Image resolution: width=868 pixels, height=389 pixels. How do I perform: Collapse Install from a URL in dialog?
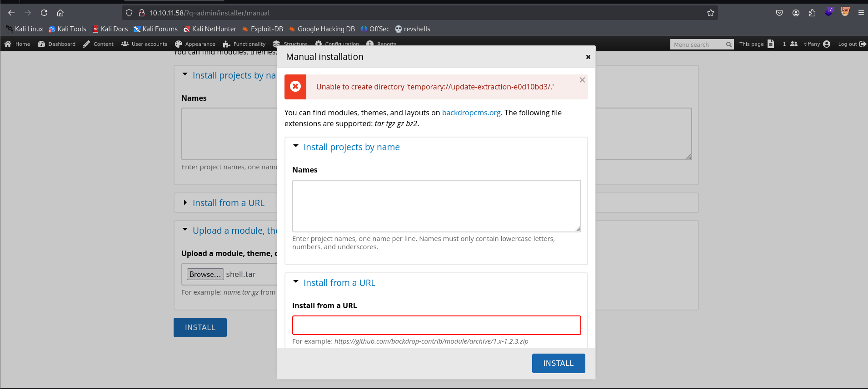[339, 283]
